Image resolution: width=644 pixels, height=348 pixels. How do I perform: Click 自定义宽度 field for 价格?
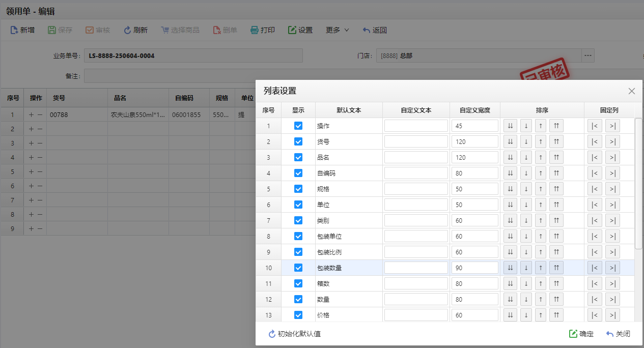coord(474,315)
